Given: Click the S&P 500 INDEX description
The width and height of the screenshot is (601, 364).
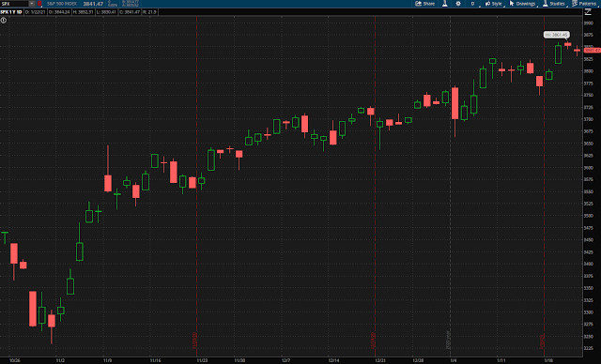Looking at the screenshot, I should point(62,4).
